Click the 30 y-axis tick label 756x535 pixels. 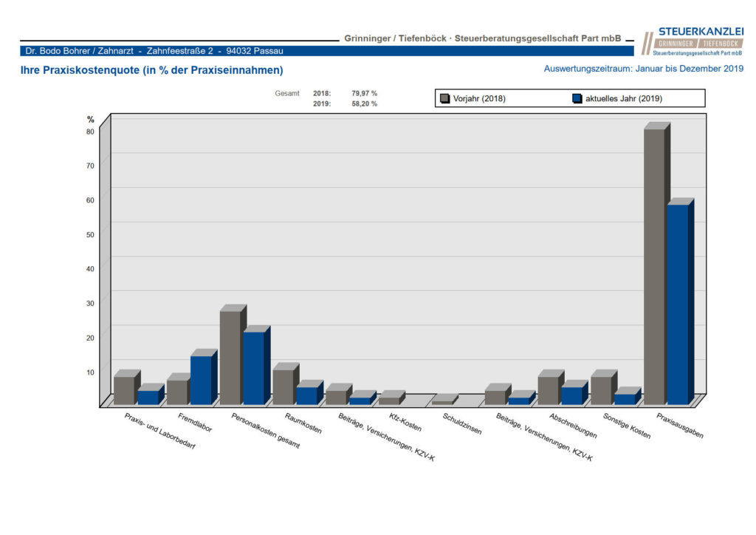[90, 304]
